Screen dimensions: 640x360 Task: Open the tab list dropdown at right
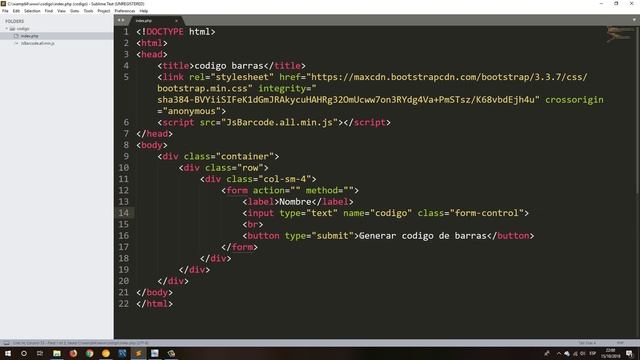(x=634, y=20)
